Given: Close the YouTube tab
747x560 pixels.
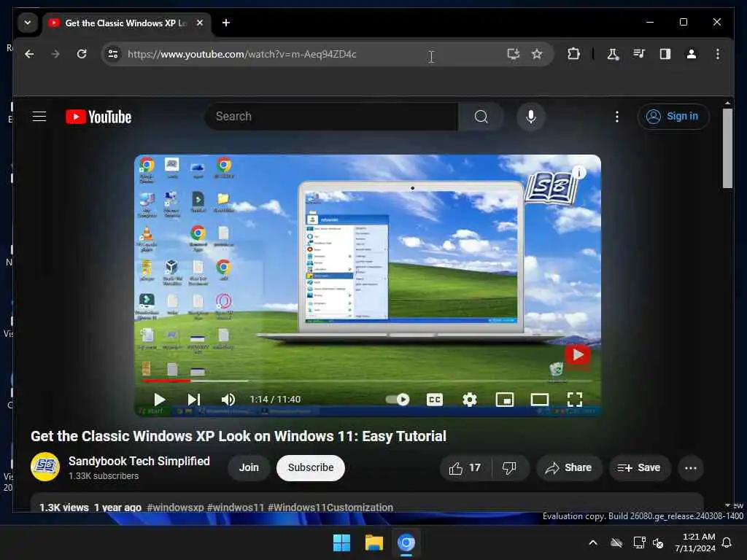Looking at the screenshot, I should click(x=200, y=23).
